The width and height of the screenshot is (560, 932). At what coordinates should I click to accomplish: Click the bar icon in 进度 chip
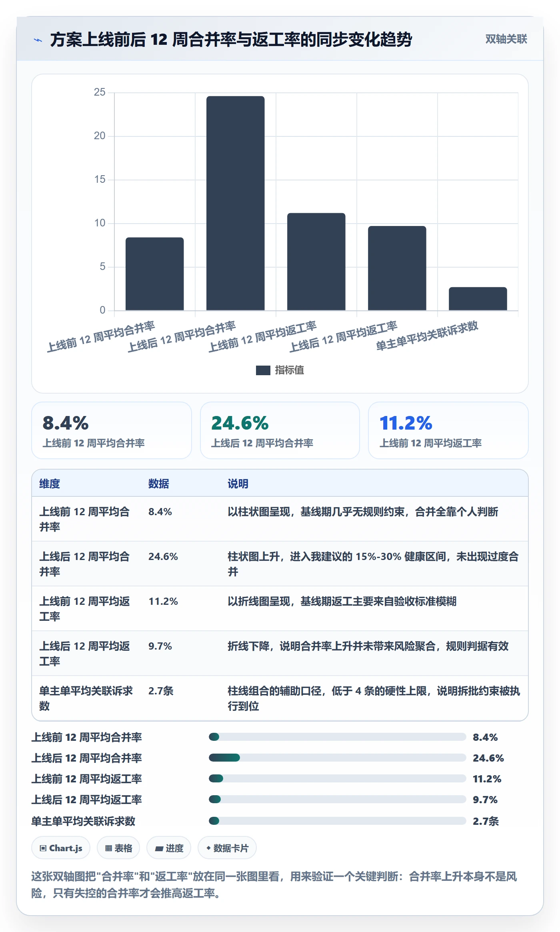(x=159, y=849)
